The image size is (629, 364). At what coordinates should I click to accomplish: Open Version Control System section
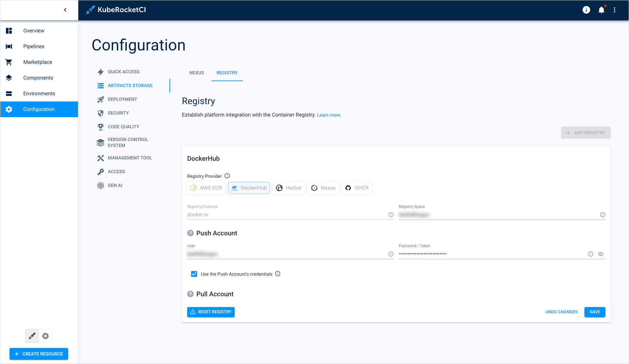[x=131, y=142]
